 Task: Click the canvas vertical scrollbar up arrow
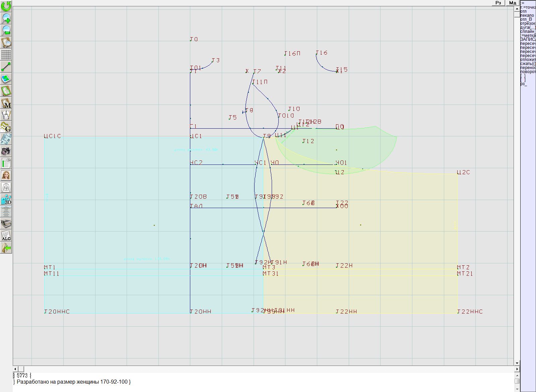tap(517, 8)
